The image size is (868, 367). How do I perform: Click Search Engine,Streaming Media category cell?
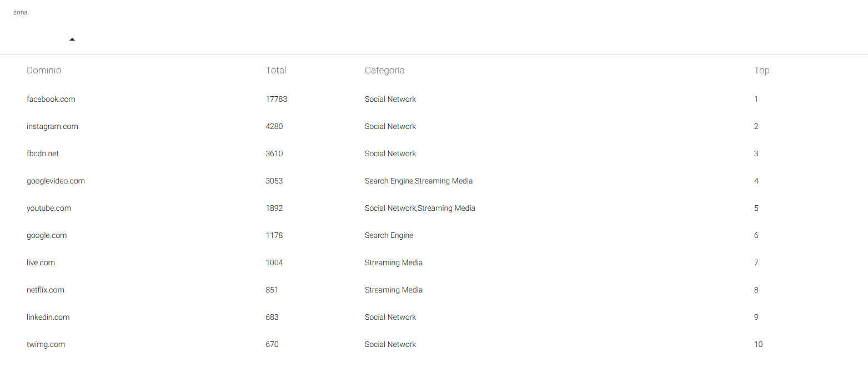point(419,181)
